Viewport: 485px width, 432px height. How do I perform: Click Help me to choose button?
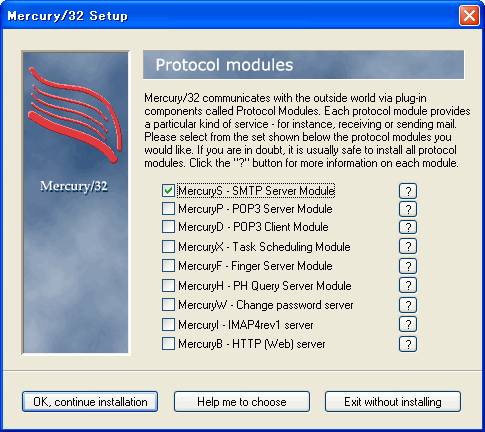(242, 402)
